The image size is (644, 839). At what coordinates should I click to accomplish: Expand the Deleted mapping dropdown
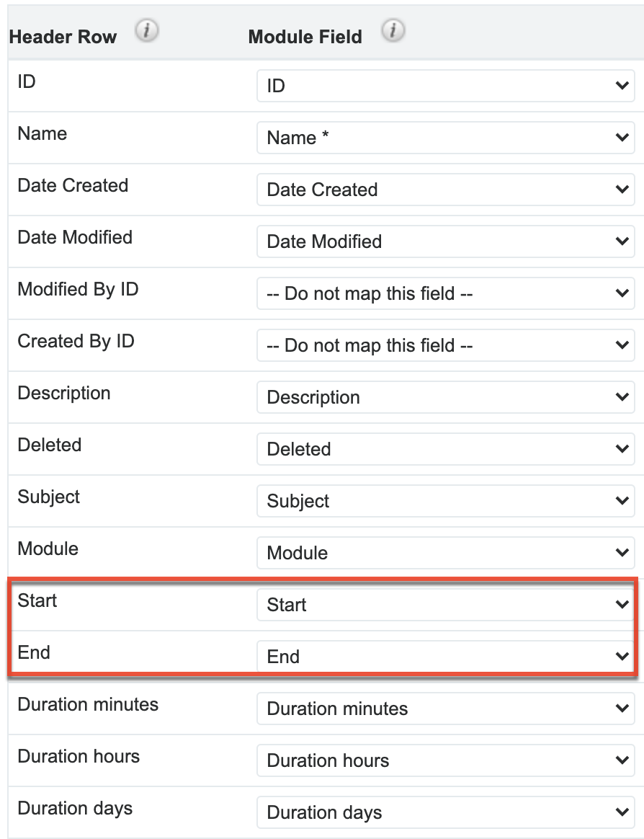[446, 449]
